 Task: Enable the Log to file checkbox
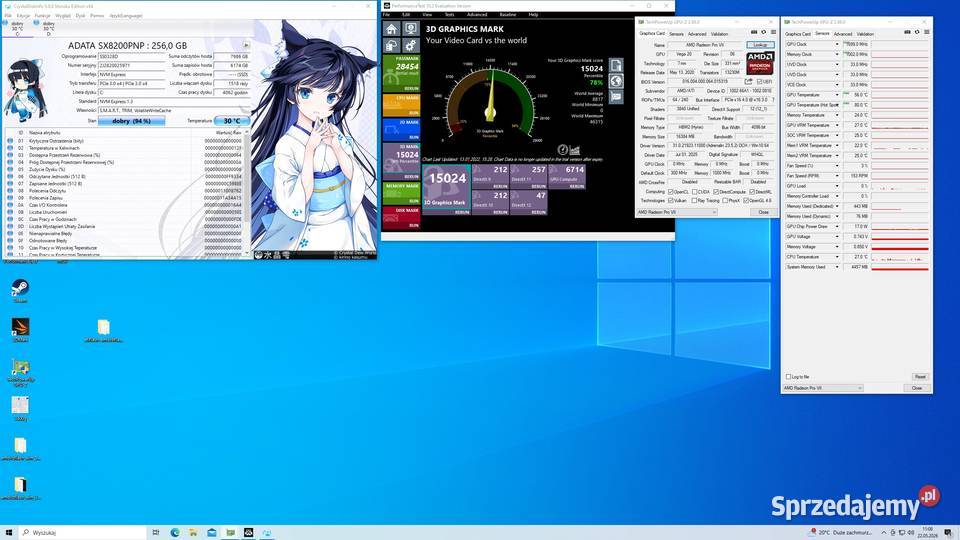click(788, 377)
